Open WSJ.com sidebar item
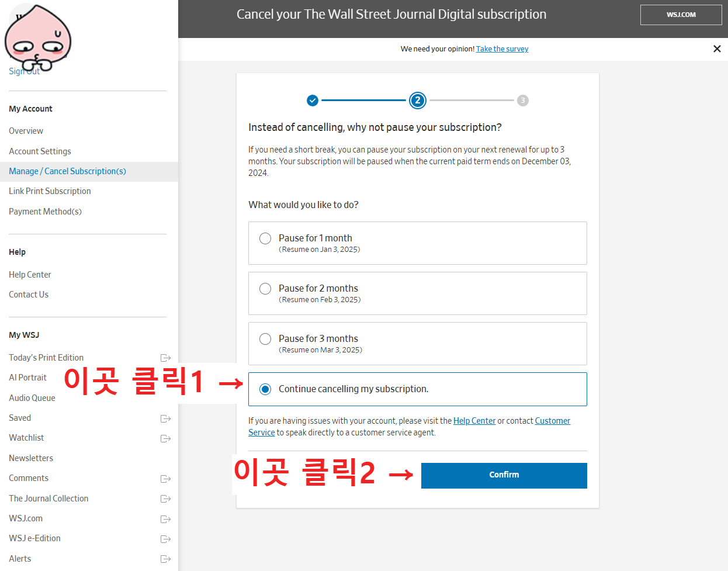 [x=26, y=518]
